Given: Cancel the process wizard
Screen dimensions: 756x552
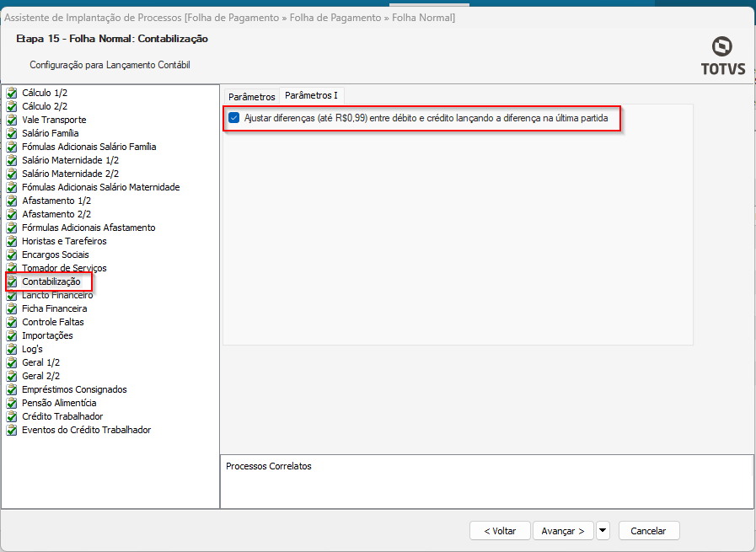Looking at the screenshot, I should point(648,531).
